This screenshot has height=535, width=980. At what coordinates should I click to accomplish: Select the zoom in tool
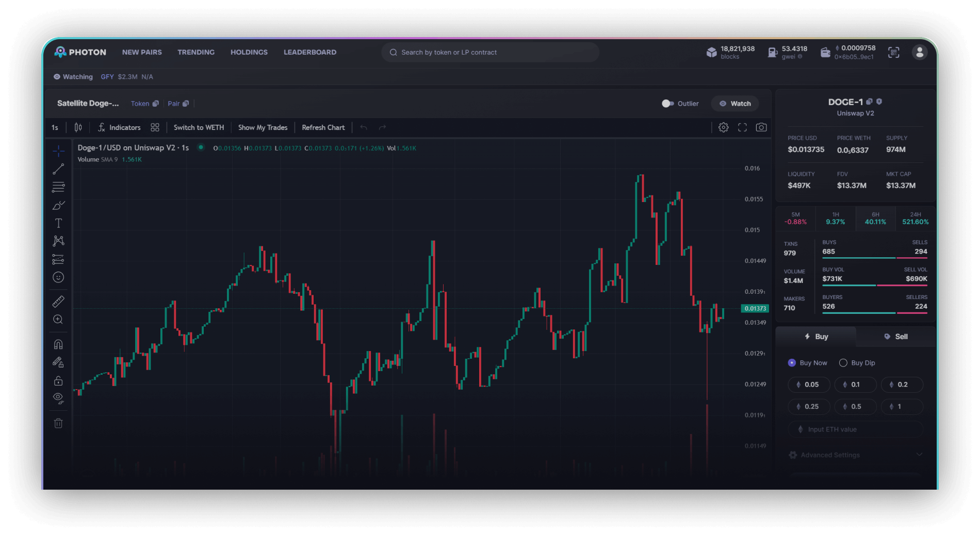[x=58, y=320]
